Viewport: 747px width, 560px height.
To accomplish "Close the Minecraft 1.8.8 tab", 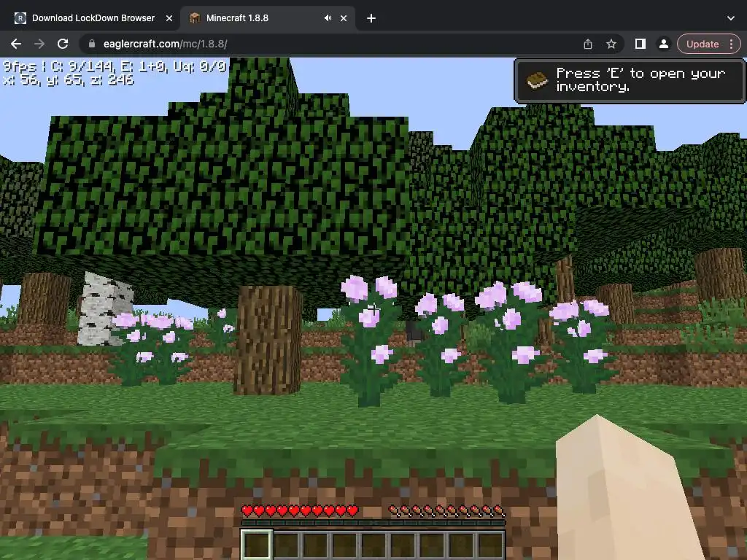I will click(x=344, y=18).
